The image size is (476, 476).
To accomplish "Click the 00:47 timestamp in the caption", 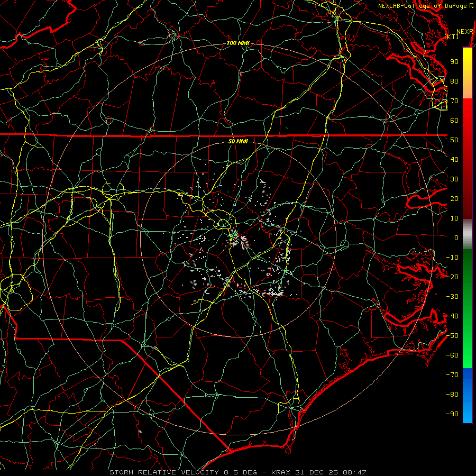I will click(354, 472).
